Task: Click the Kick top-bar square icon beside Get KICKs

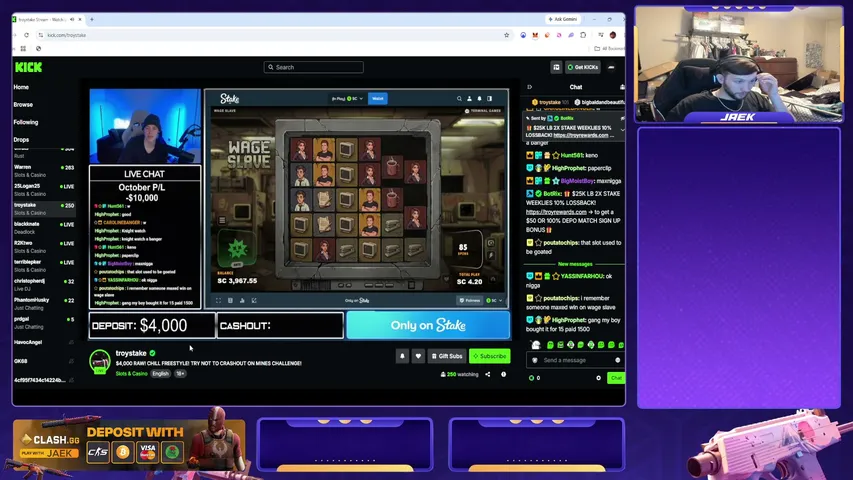Action: coord(556,67)
